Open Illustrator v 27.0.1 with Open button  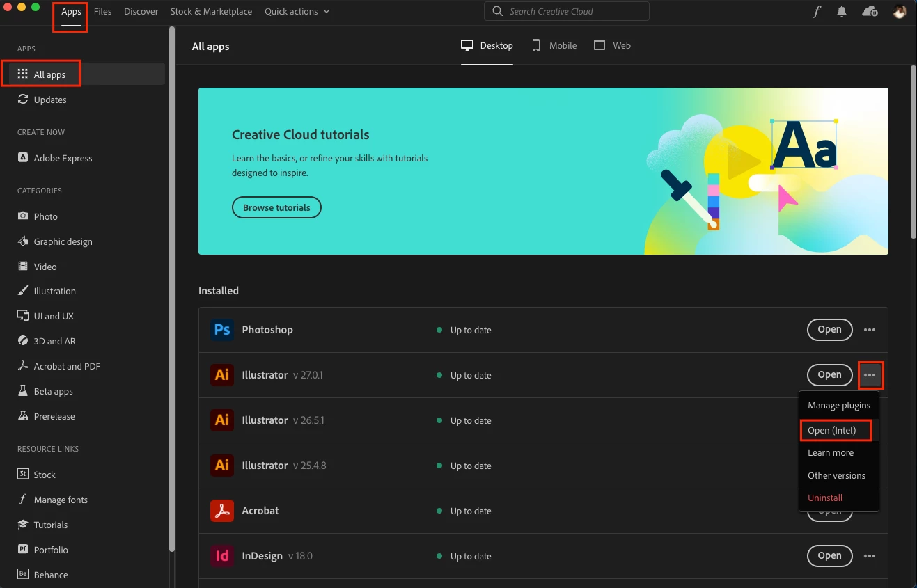click(x=829, y=375)
